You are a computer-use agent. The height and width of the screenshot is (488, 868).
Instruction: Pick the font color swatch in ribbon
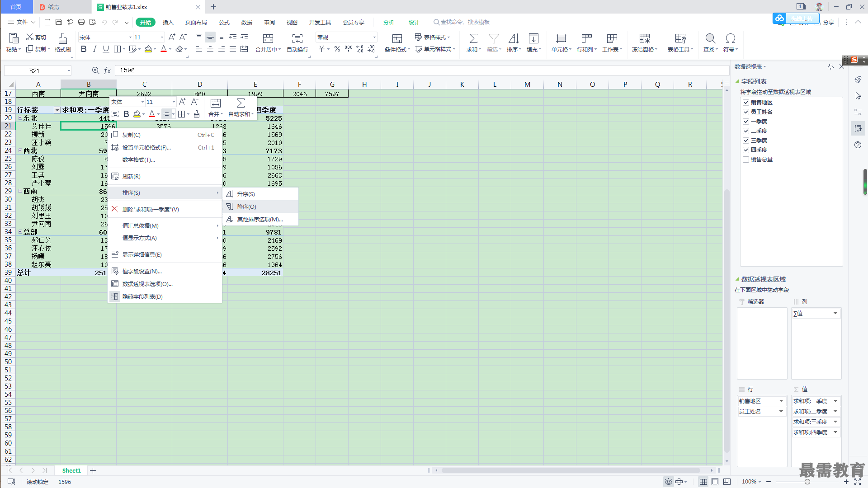164,49
